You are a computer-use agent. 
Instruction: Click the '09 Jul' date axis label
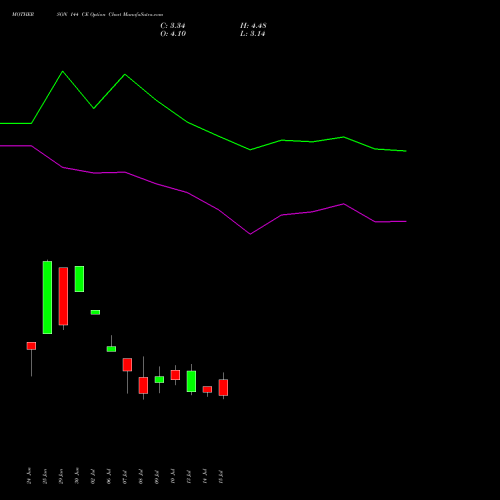[157, 477]
